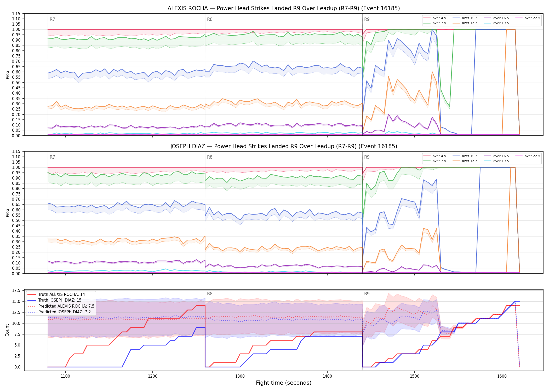Pick 'over 13.5' in Joseph Diaz legend
This screenshot has width=549, height=392.
click(x=465, y=161)
